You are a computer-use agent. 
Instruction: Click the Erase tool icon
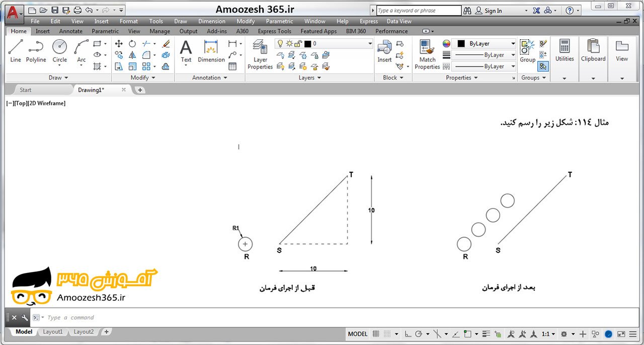pos(166,44)
